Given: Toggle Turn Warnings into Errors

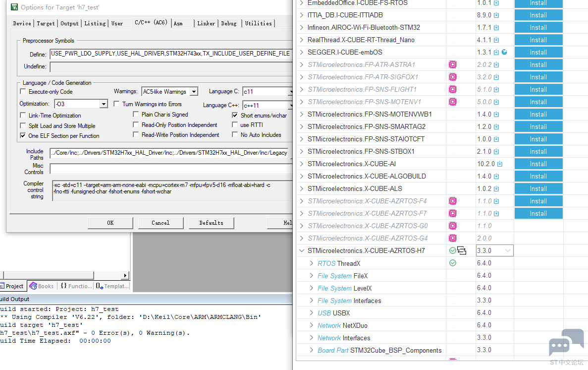Looking at the screenshot, I should 116,104.
